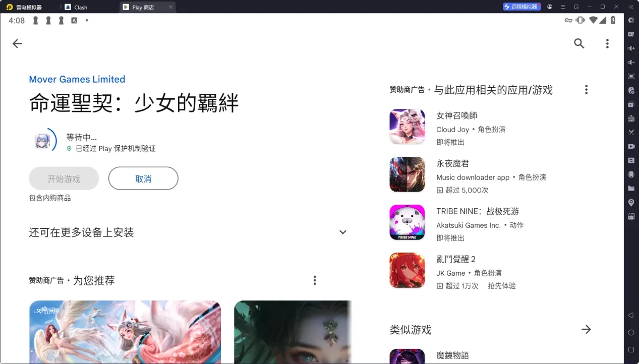Open keyboard mapping icon in emulator sidebar

(631, 34)
